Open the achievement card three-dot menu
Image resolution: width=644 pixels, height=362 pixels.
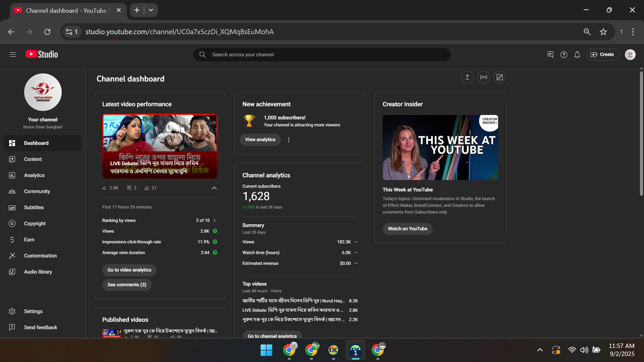(x=289, y=140)
